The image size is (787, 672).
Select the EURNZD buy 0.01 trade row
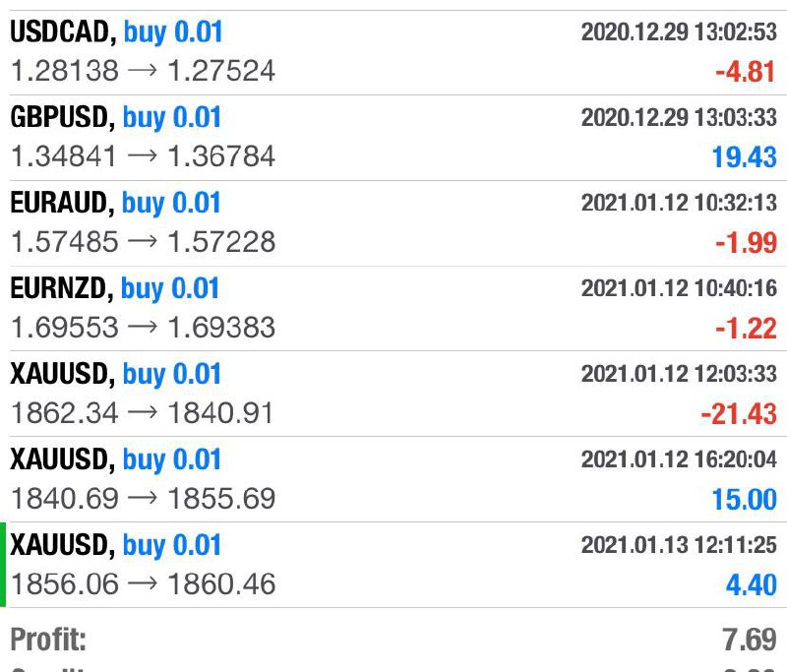pyautogui.click(x=393, y=309)
